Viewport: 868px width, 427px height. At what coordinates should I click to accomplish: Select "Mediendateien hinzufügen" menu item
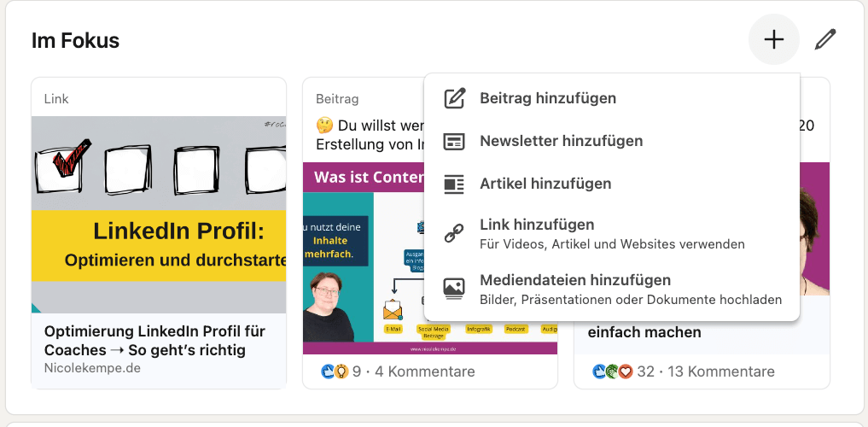click(575, 280)
